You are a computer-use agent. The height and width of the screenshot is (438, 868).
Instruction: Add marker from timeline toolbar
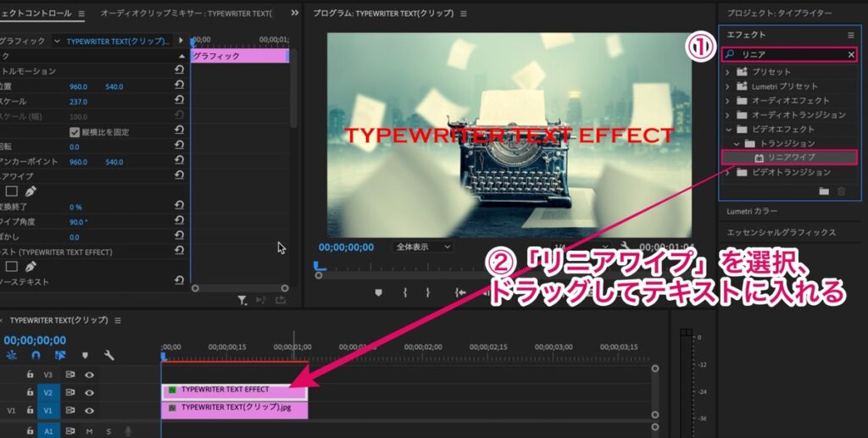(x=85, y=355)
